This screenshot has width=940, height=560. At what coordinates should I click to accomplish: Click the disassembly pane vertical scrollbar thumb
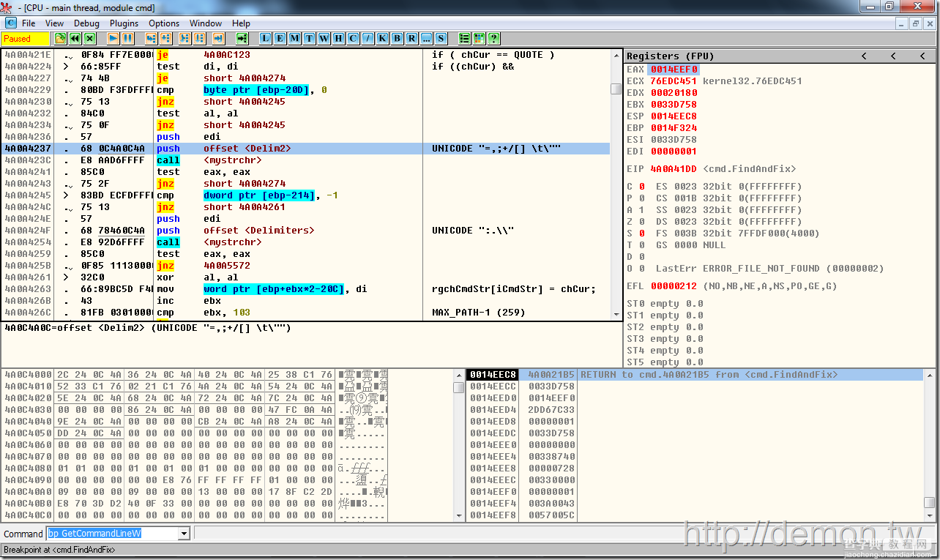coord(616,89)
